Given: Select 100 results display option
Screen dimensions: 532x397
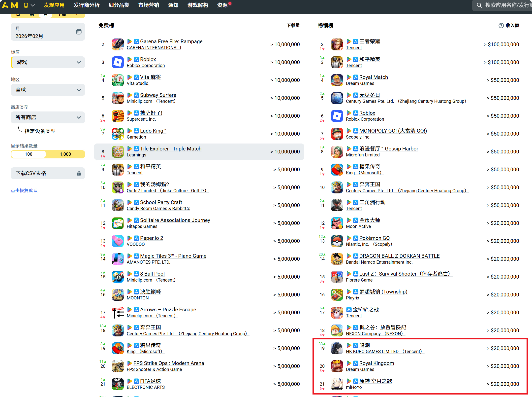Looking at the screenshot, I should 29,154.
